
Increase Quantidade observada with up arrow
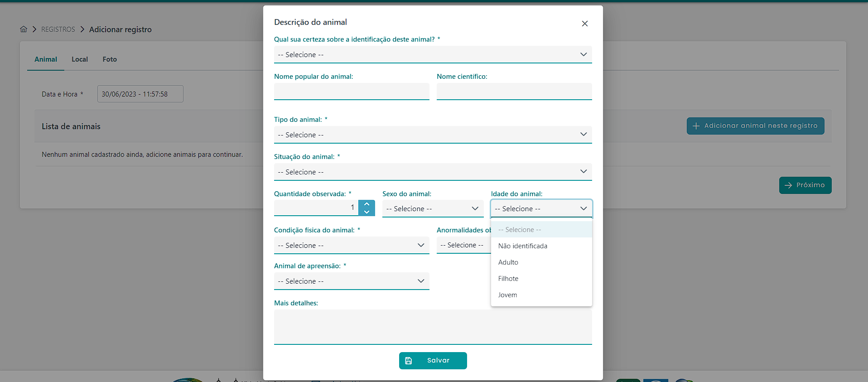click(366, 204)
